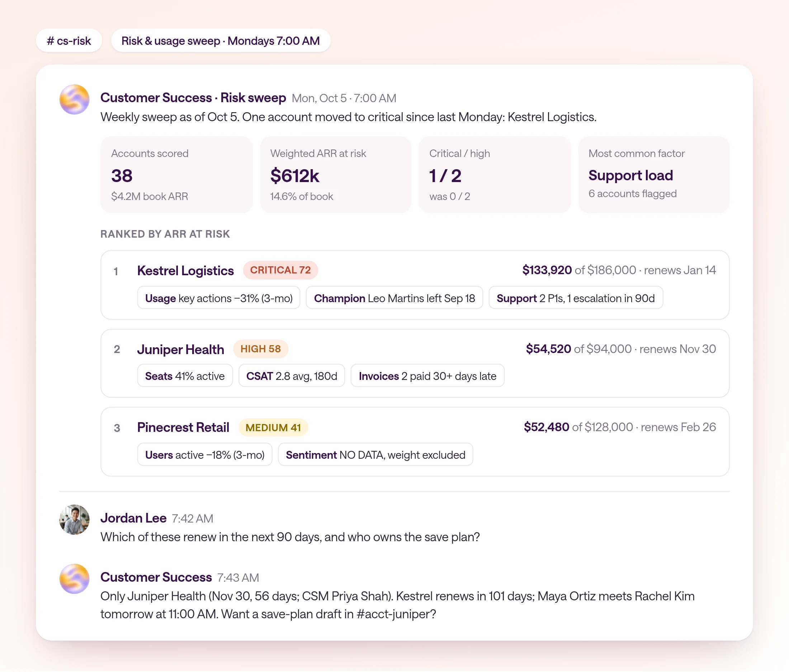Select the MEDIUM 41 badge
Image resolution: width=789 pixels, height=672 pixels.
tap(273, 428)
